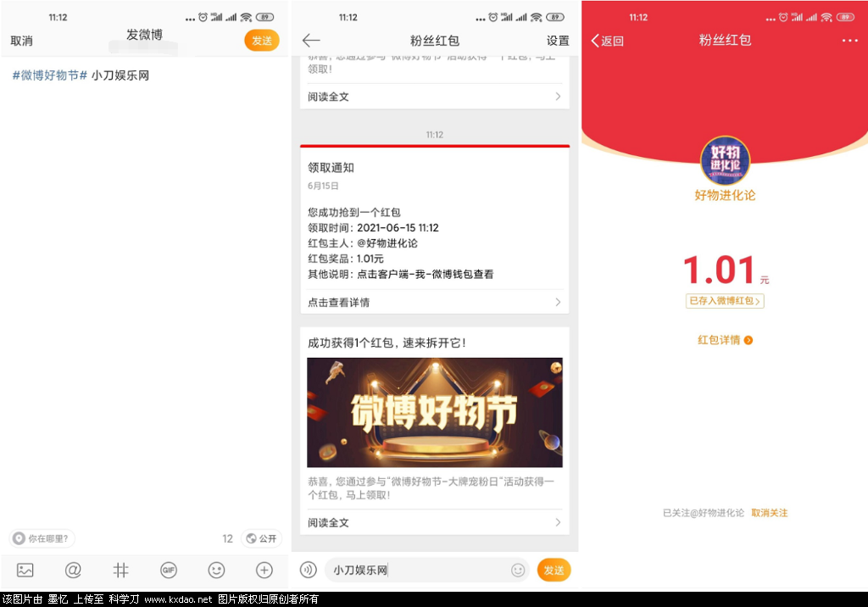This screenshot has width=868, height=607.
Task: Tap the plus icon for more options
Action: (x=264, y=571)
